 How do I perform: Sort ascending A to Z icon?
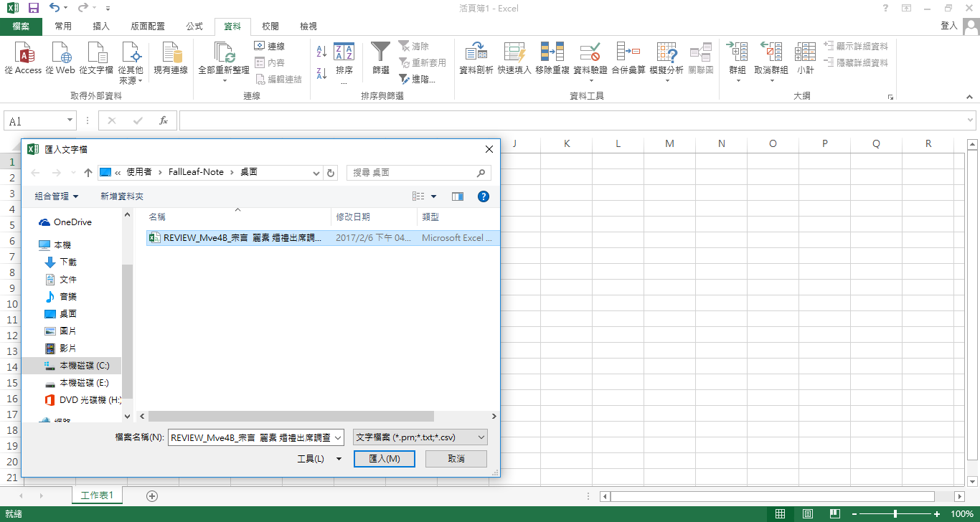point(321,52)
